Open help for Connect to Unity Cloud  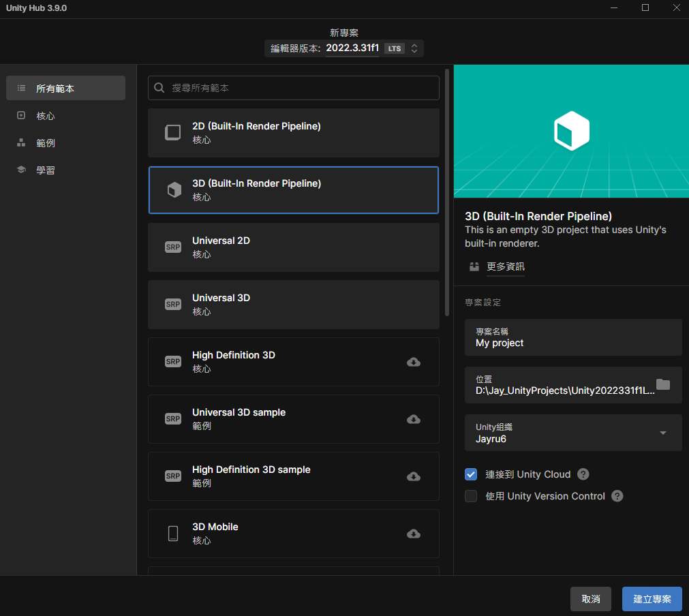tap(583, 474)
